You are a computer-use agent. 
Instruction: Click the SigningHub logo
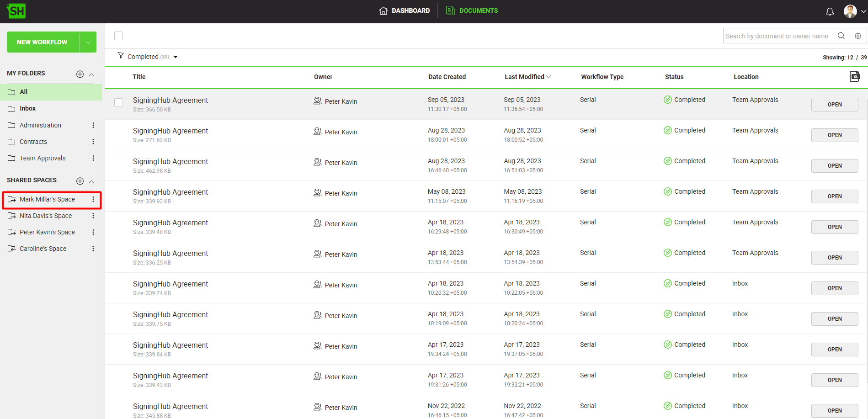(x=16, y=11)
